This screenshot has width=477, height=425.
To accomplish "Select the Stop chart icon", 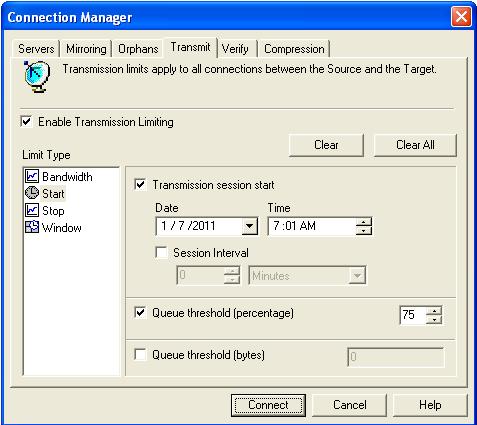I will click(32, 210).
